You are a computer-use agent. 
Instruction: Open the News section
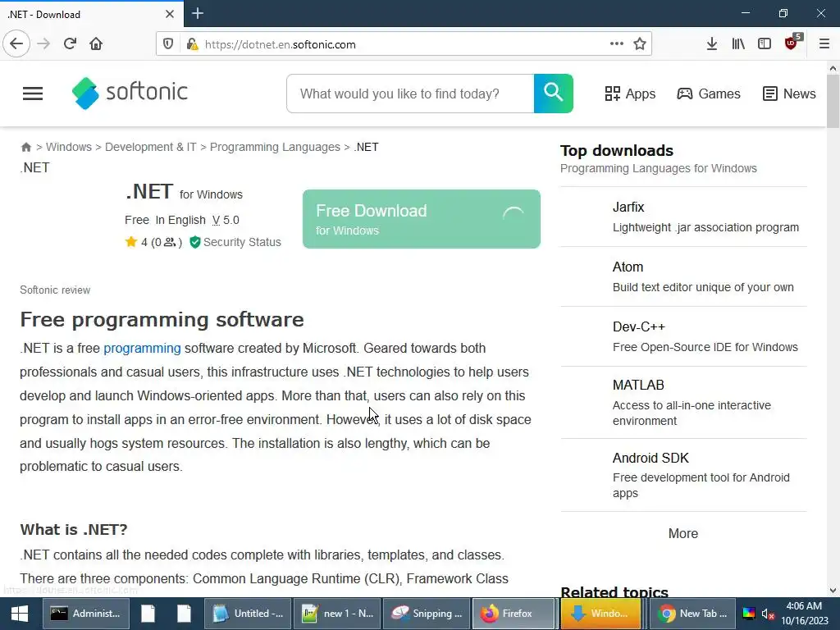pyautogui.click(x=789, y=94)
